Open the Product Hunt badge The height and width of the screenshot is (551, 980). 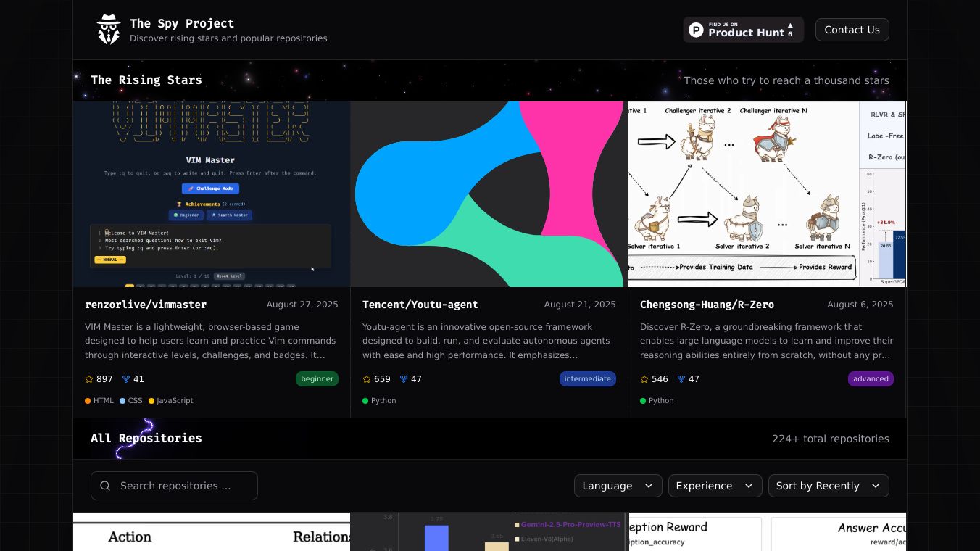pyautogui.click(x=744, y=30)
